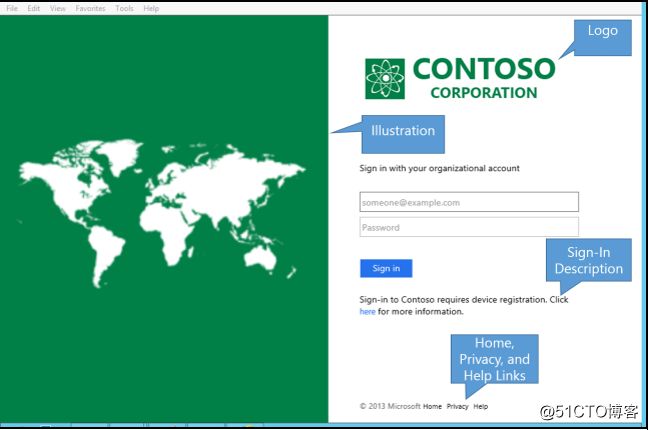This screenshot has width=648, height=430.
Task: Click the 'CONTOSO' logo heading text
Action: pyautogui.click(x=484, y=69)
